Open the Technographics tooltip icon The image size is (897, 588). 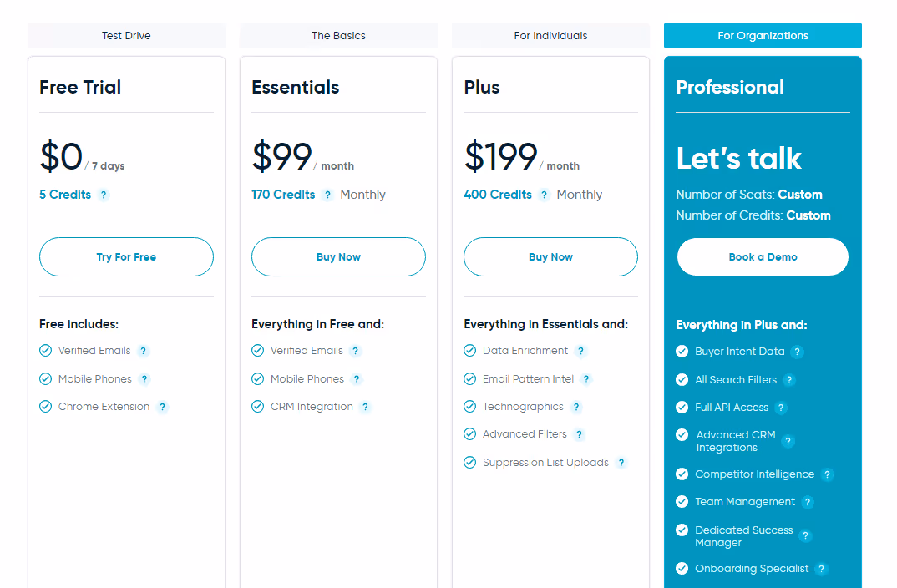(x=575, y=407)
